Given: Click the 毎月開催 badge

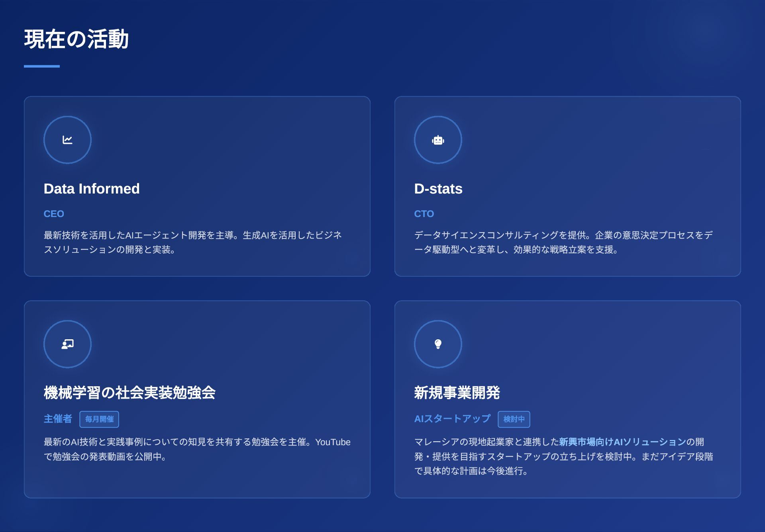Looking at the screenshot, I should (x=99, y=419).
